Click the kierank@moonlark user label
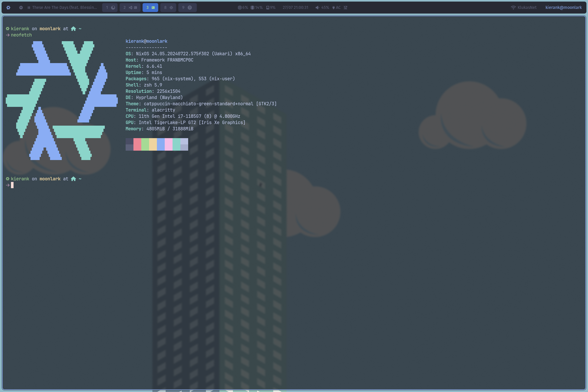The width and height of the screenshot is (588, 392). pyautogui.click(x=564, y=8)
